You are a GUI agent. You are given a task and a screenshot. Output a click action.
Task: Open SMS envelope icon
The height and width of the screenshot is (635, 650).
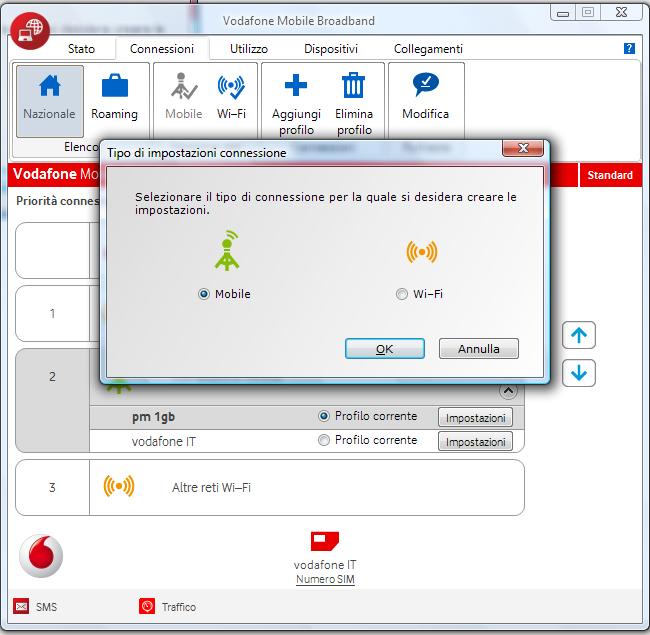21,607
